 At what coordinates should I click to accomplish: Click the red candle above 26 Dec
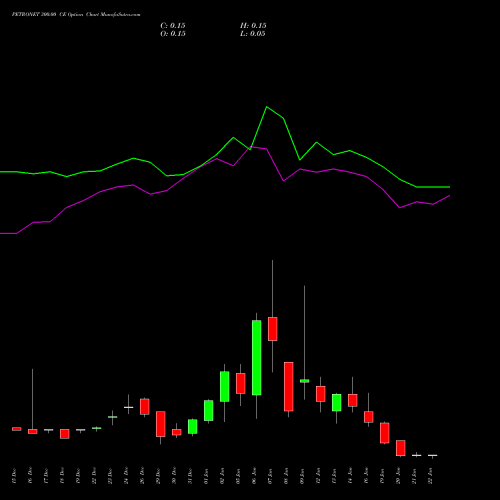tap(145, 407)
